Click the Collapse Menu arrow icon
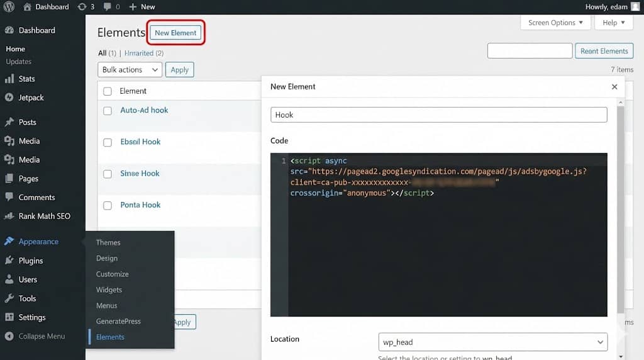Image resolution: width=644 pixels, height=360 pixels. point(9,335)
